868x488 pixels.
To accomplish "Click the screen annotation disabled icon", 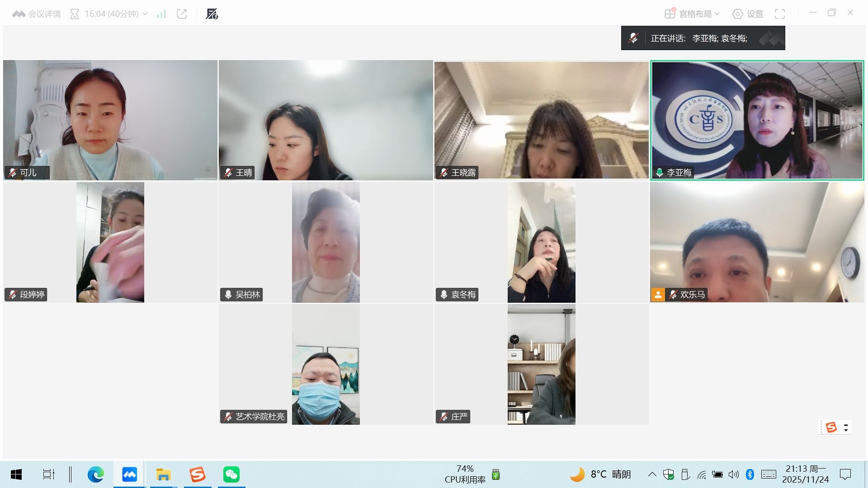I will (x=212, y=14).
